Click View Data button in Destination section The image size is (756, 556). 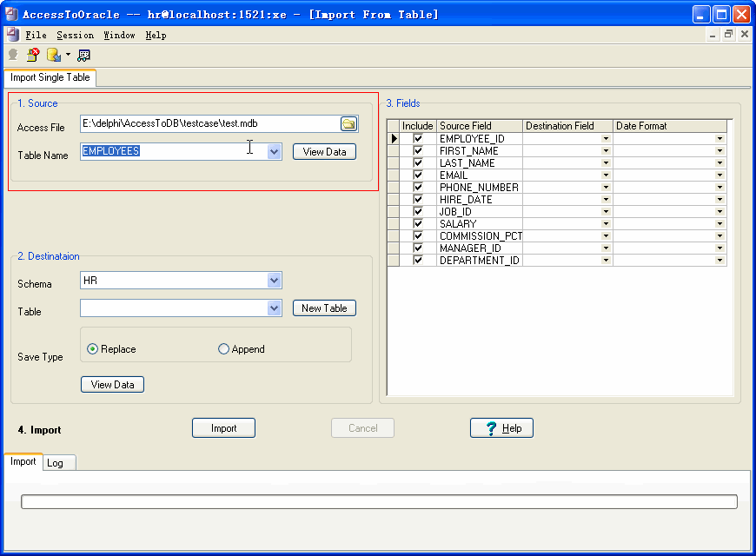[x=112, y=384]
